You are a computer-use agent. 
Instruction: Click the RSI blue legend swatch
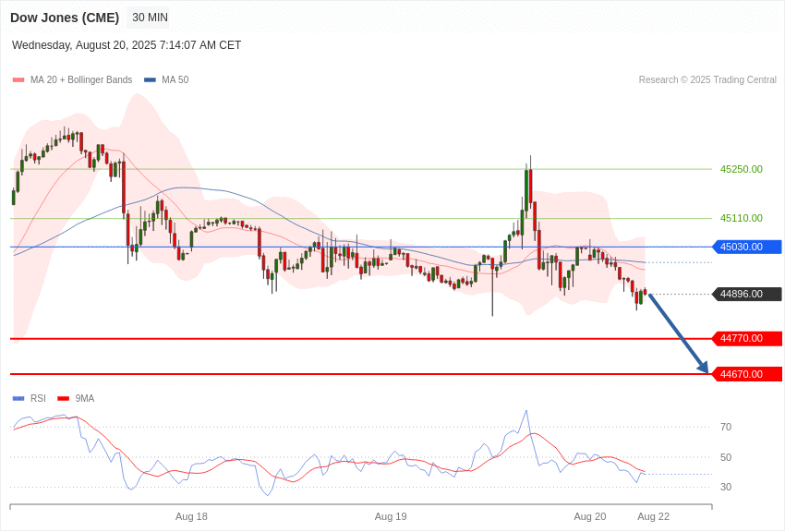[18, 398]
